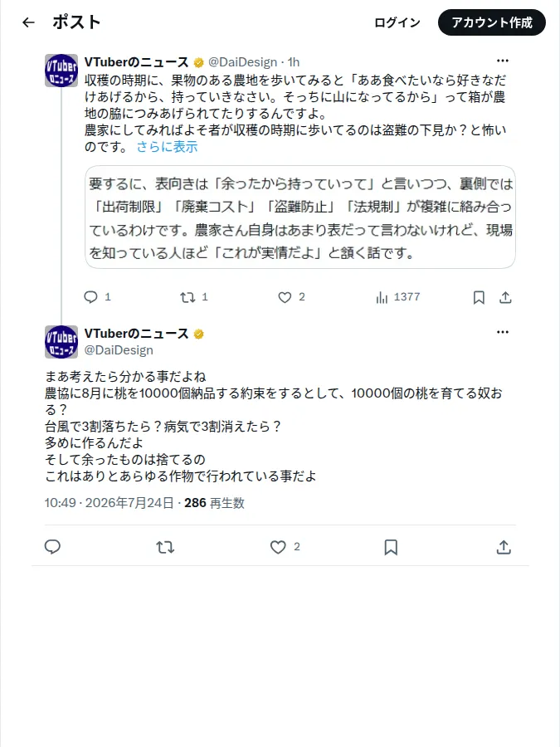The height and width of the screenshot is (747, 560).
Task: Click the ログイン button
Action: coord(397,22)
